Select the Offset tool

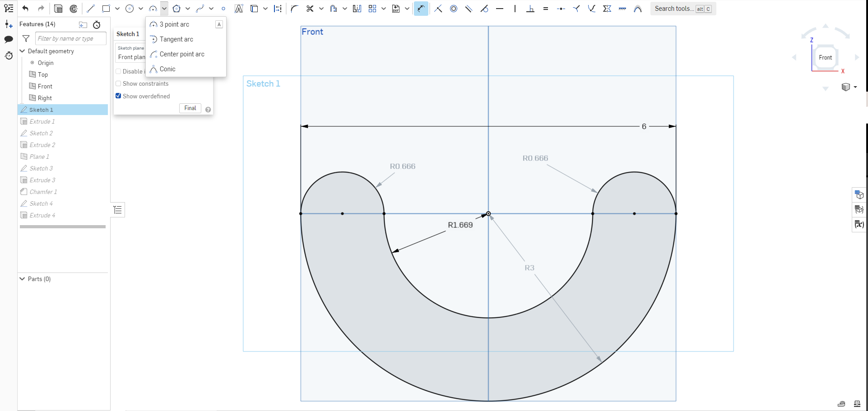(x=333, y=8)
